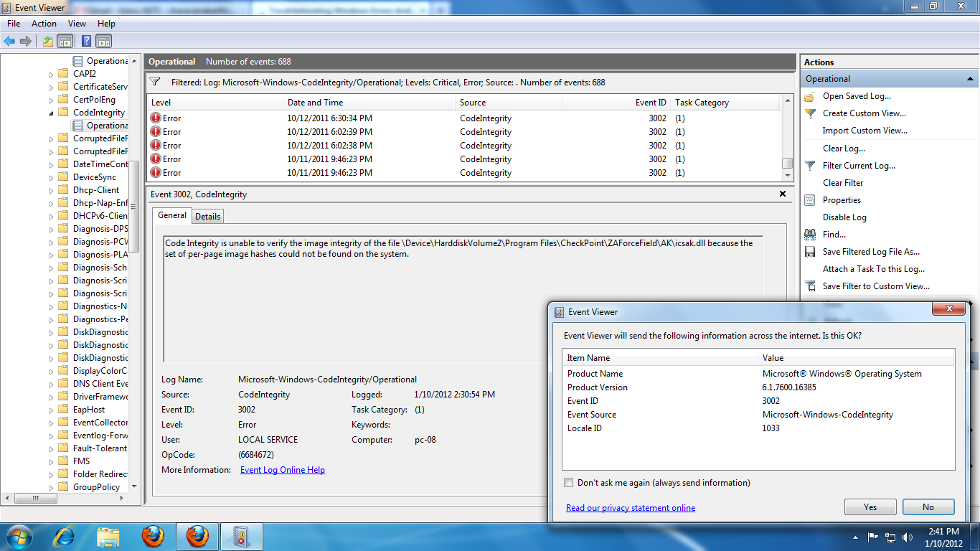Open the File menu
Viewport: 980px width, 551px height.
[x=14, y=24]
